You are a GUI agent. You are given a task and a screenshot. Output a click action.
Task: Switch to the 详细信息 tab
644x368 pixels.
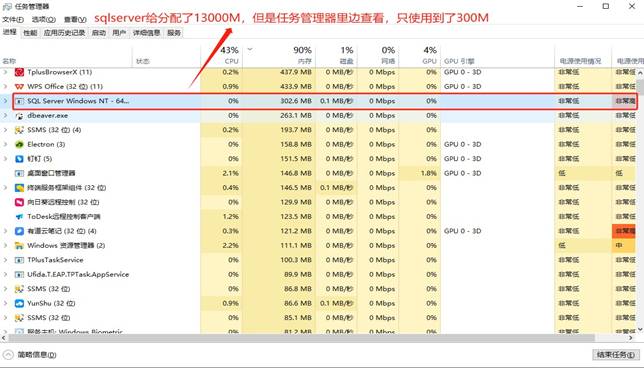[146, 33]
